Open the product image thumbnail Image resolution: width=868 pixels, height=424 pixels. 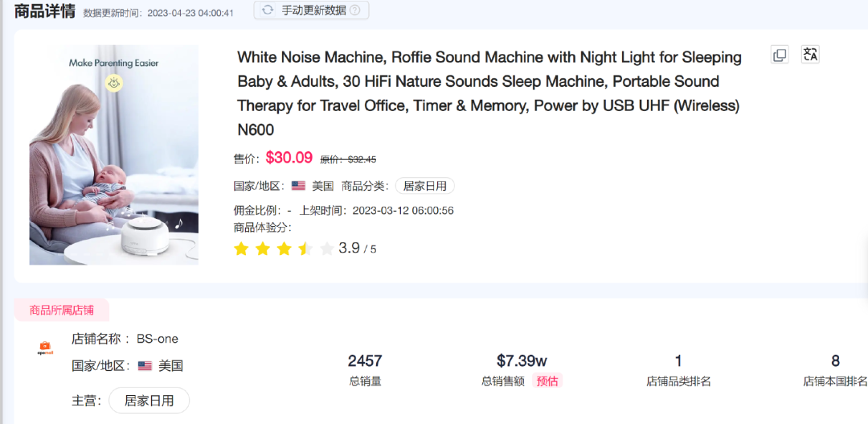[114, 154]
